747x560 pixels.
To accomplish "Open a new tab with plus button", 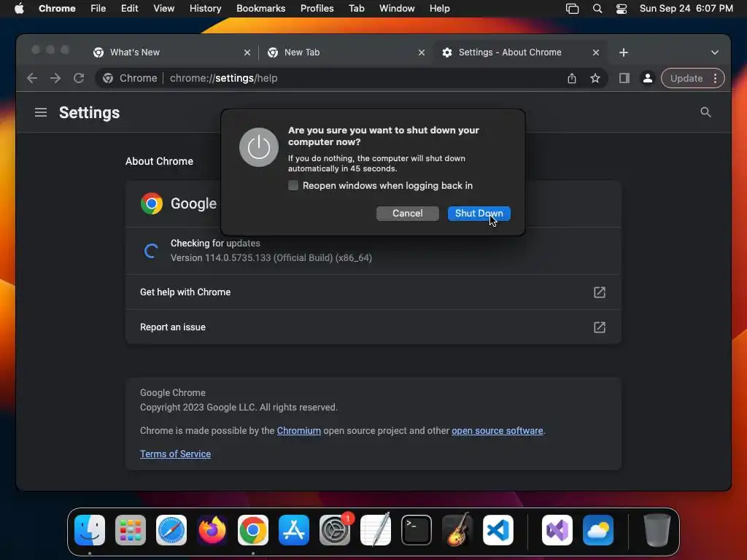I will click(x=624, y=52).
